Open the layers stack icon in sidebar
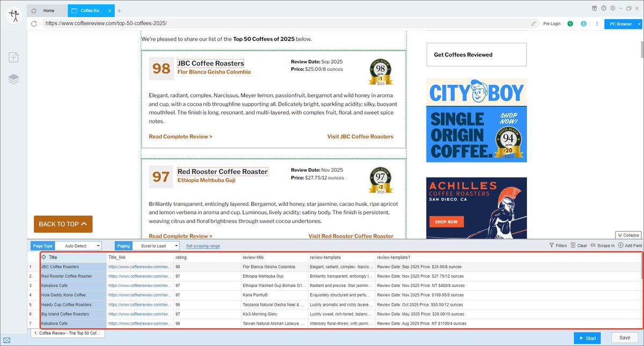The height and width of the screenshot is (346, 644). (x=13, y=79)
